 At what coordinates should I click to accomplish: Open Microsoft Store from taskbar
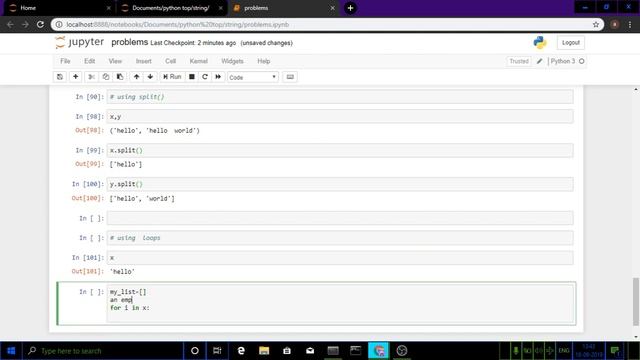(x=287, y=351)
